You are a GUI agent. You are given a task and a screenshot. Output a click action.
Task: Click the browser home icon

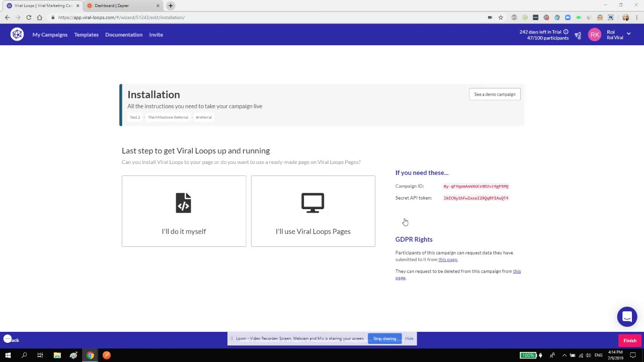pos(39,17)
